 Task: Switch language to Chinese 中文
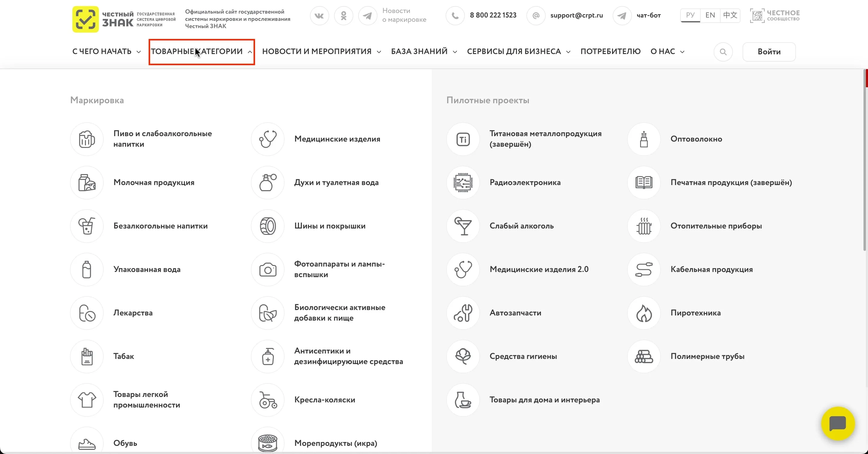point(730,15)
